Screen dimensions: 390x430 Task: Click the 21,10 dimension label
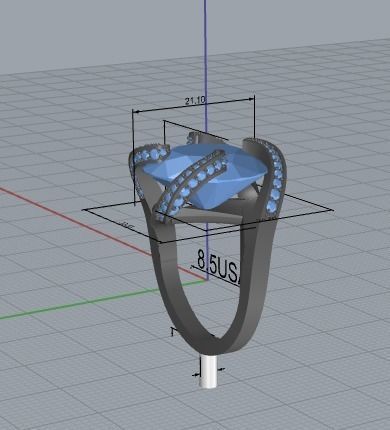196,100
